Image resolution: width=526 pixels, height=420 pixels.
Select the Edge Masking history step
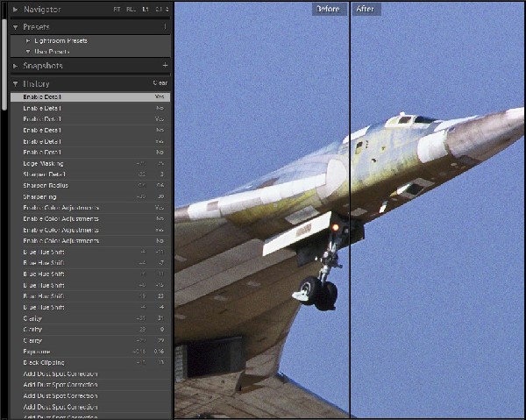(90, 164)
